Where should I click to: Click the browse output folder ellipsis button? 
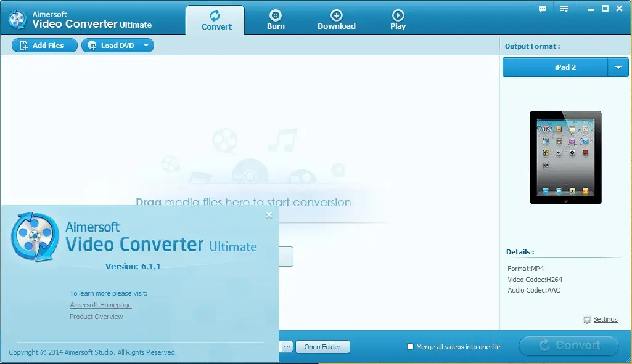point(287,346)
